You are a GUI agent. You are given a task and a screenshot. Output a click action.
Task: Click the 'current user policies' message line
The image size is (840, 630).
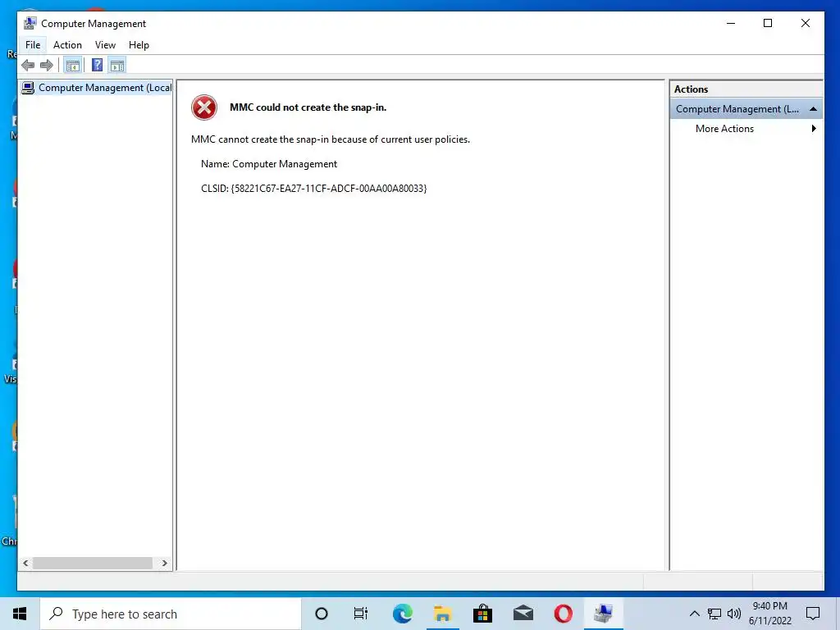click(x=330, y=139)
